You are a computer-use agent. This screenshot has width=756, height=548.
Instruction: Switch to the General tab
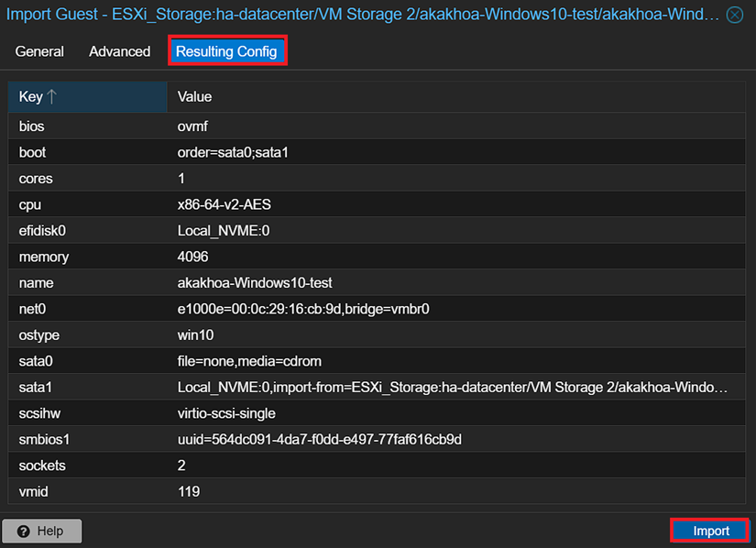point(39,51)
